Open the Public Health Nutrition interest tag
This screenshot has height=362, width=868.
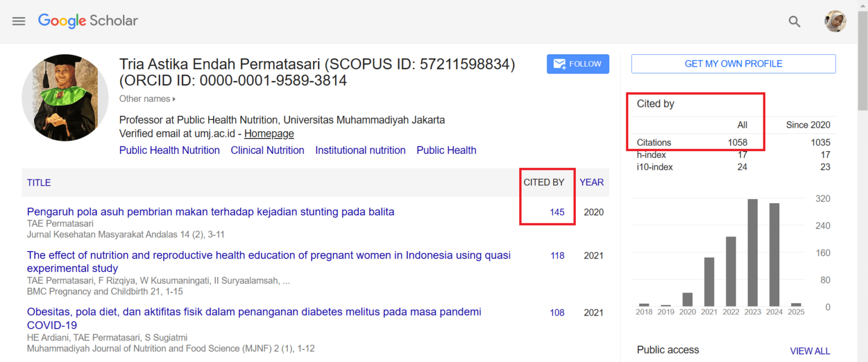[x=169, y=150]
